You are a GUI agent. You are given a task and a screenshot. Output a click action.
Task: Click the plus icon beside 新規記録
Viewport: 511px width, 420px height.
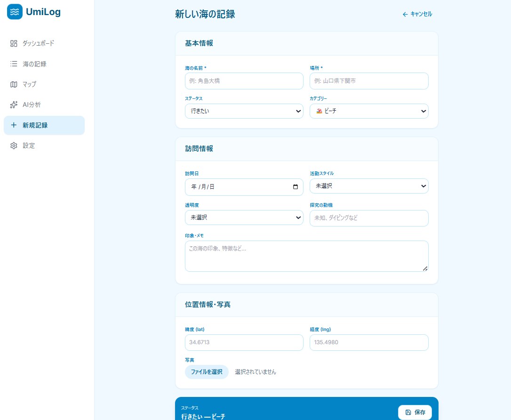[14, 125]
